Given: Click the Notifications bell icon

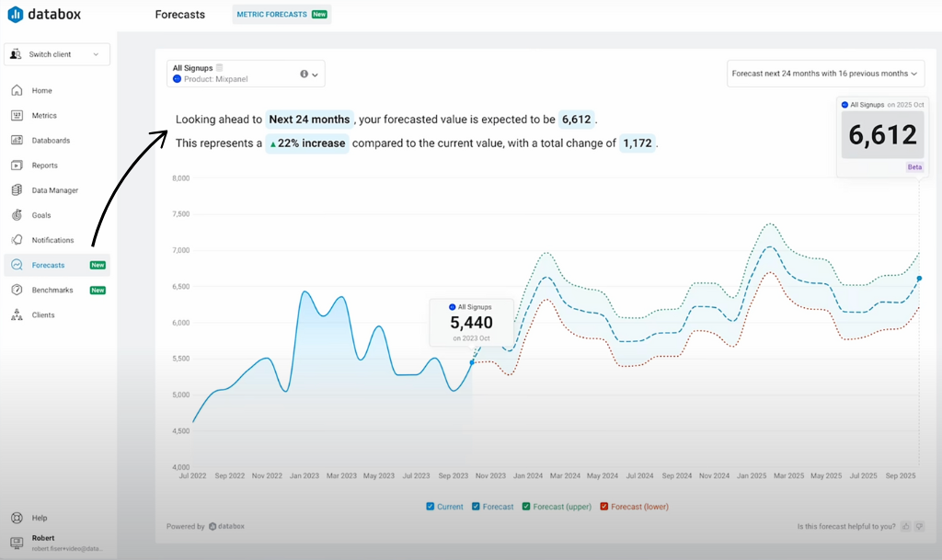Looking at the screenshot, I should 17,240.
